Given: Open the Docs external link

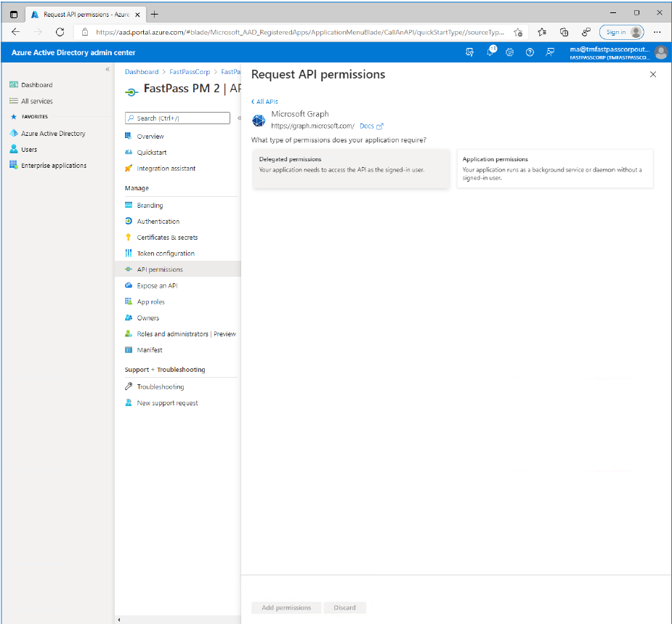Looking at the screenshot, I should (x=371, y=126).
